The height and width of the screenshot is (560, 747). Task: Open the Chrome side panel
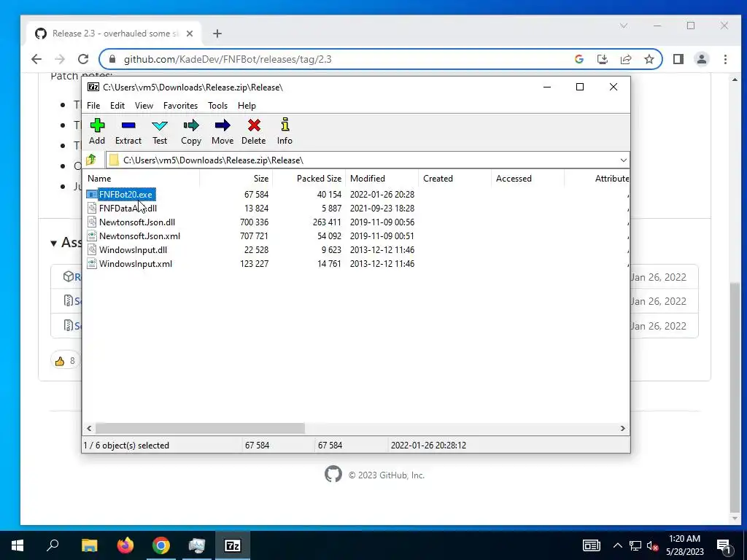[678, 59]
